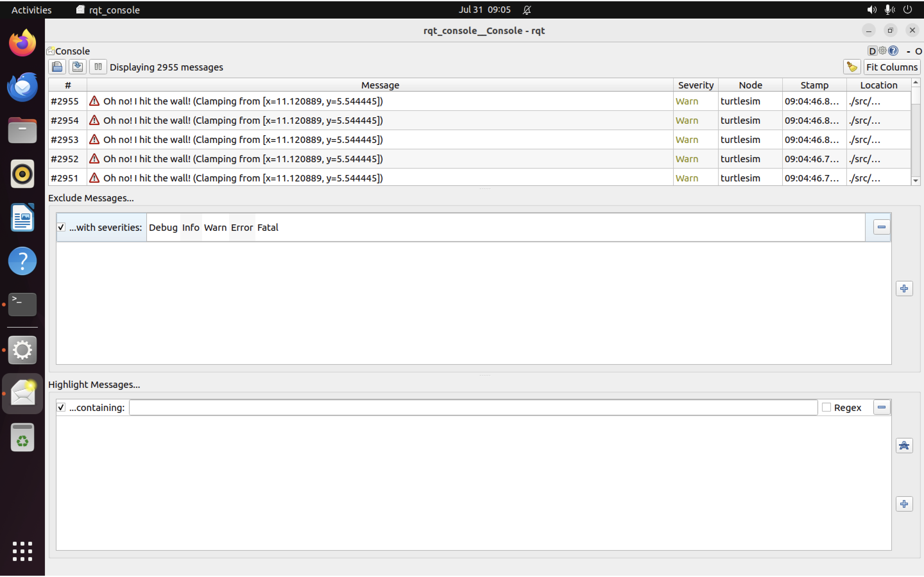Open the Save messages to file icon
The image size is (924, 577).
[x=57, y=66]
